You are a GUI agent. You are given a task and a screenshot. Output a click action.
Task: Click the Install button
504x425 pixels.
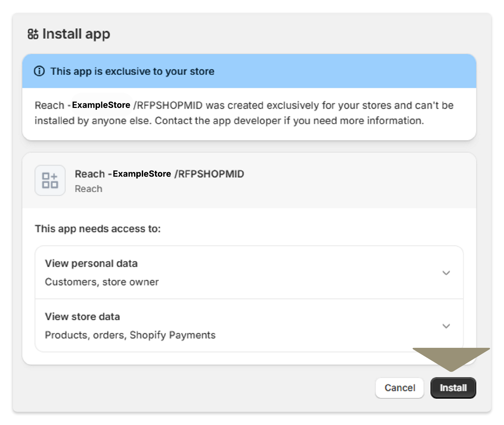click(x=453, y=388)
